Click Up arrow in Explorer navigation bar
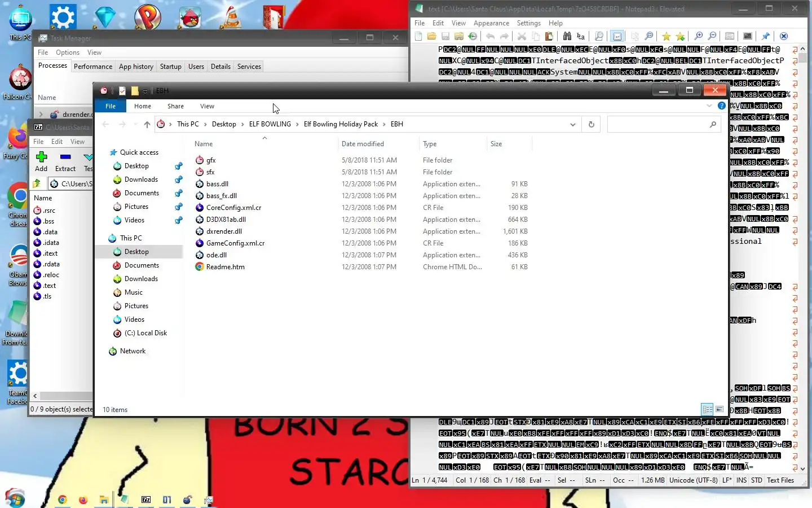This screenshot has width=812, height=508. tap(147, 124)
